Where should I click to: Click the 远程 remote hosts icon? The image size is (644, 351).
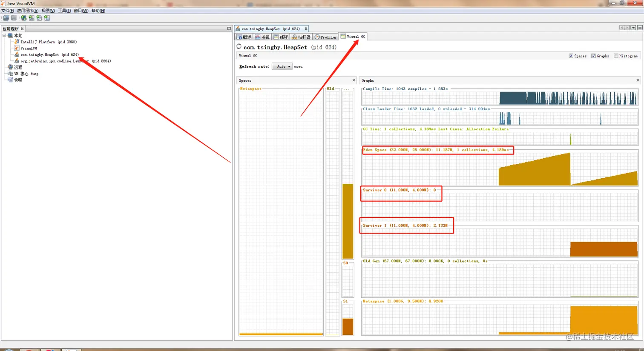[10, 67]
